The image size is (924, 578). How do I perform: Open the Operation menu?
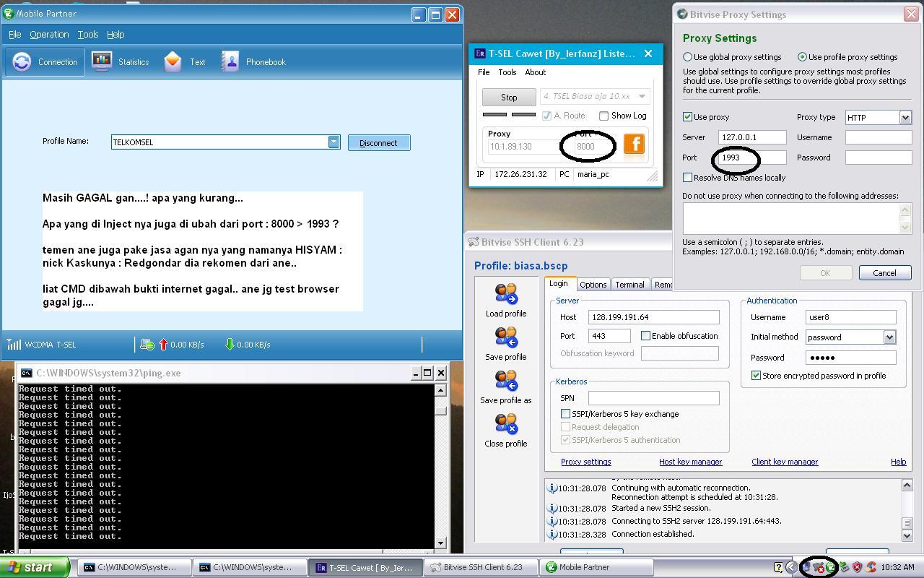coord(49,34)
